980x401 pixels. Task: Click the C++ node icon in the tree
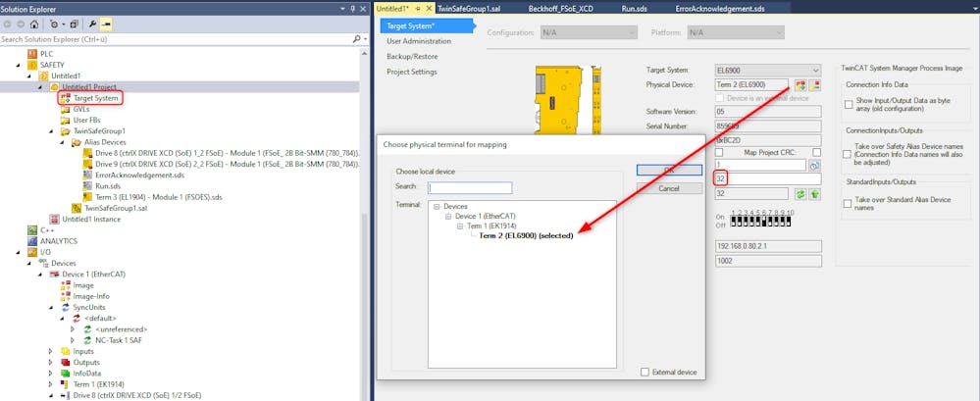pyautogui.click(x=32, y=229)
